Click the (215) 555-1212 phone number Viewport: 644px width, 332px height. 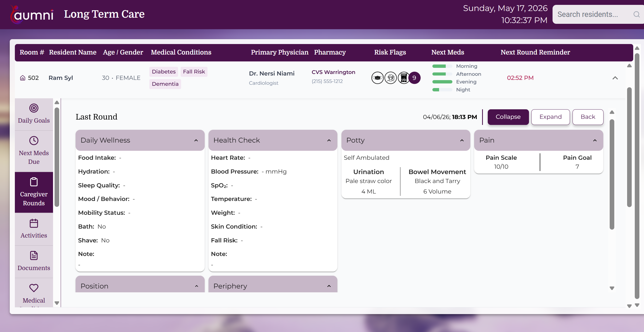point(327,81)
